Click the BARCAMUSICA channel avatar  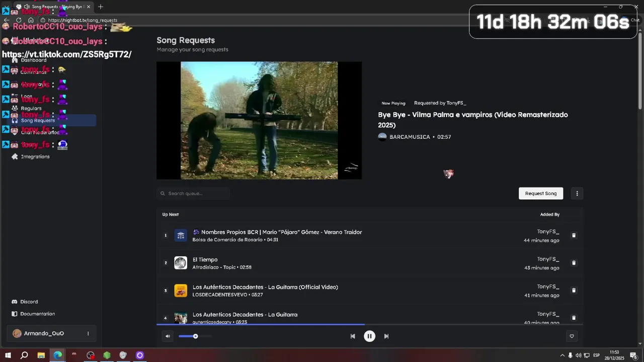tap(382, 137)
